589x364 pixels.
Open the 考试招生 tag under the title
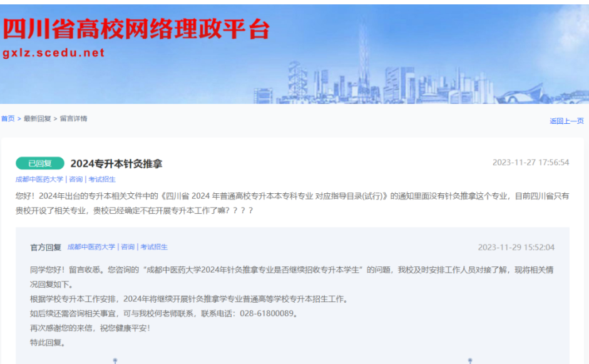click(x=102, y=179)
